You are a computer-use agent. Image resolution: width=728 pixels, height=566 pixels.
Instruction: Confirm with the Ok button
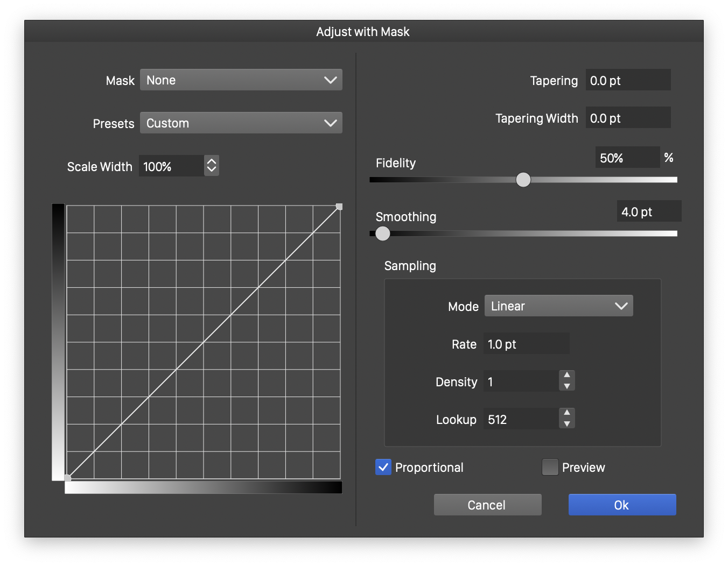click(622, 505)
